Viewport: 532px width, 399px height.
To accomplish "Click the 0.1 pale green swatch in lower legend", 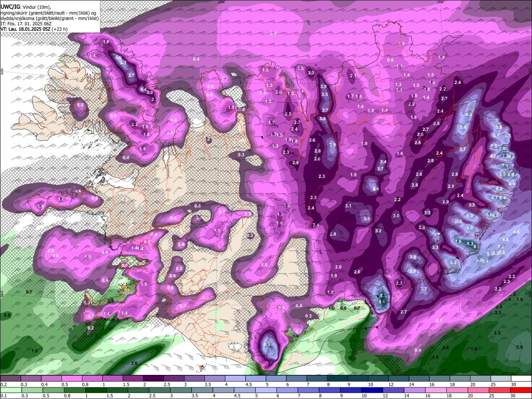I will tap(10, 390).
